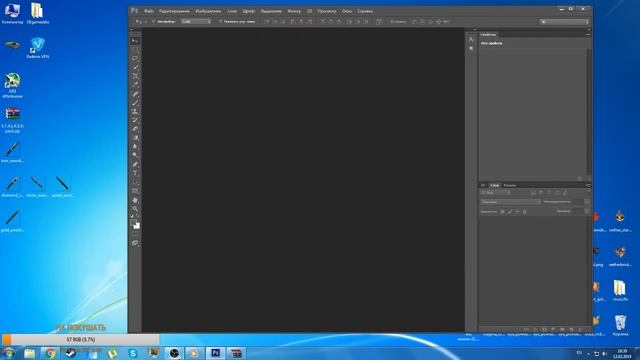Toggle lock transparent pixels in Layers panel
640x360 pixels.
coord(502,211)
